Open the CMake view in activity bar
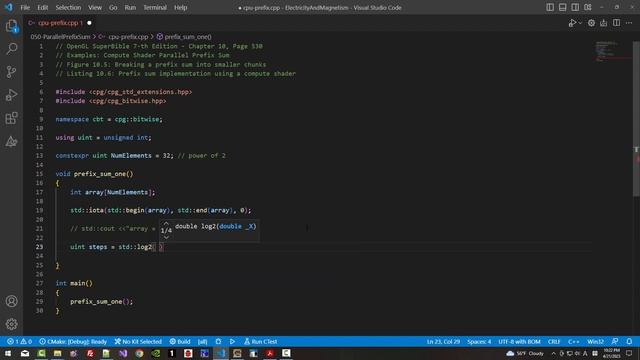 point(11,142)
